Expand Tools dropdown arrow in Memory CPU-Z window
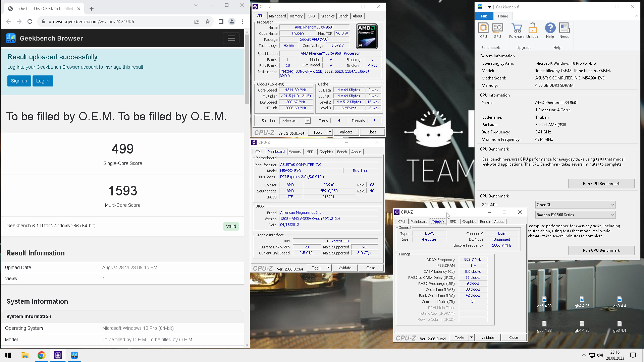 tap(471, 338)
